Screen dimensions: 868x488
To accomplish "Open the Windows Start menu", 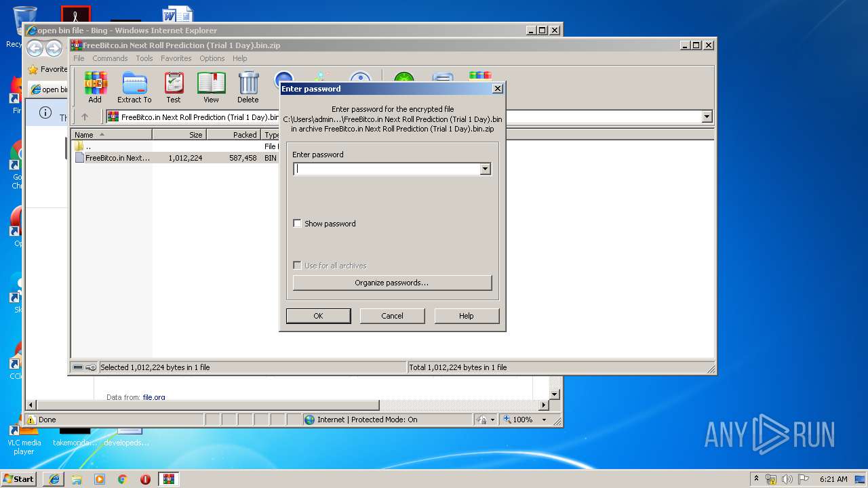I will click(x=18, y=479).
